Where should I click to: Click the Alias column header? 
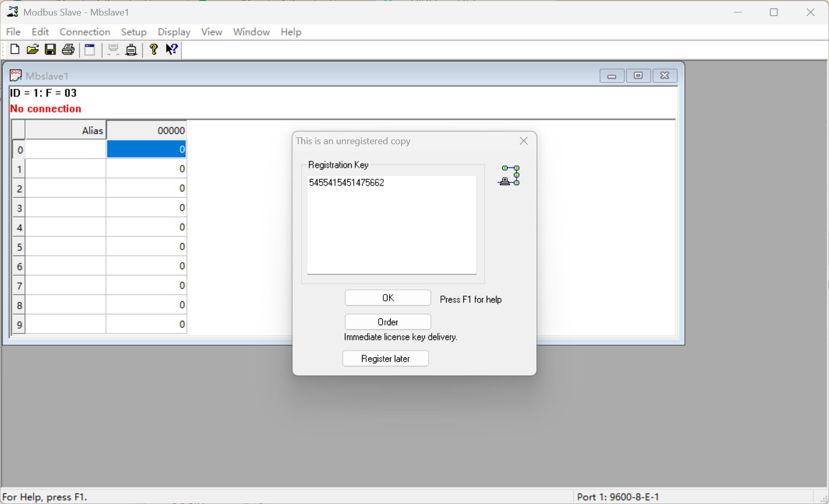[x=65, y=130]
